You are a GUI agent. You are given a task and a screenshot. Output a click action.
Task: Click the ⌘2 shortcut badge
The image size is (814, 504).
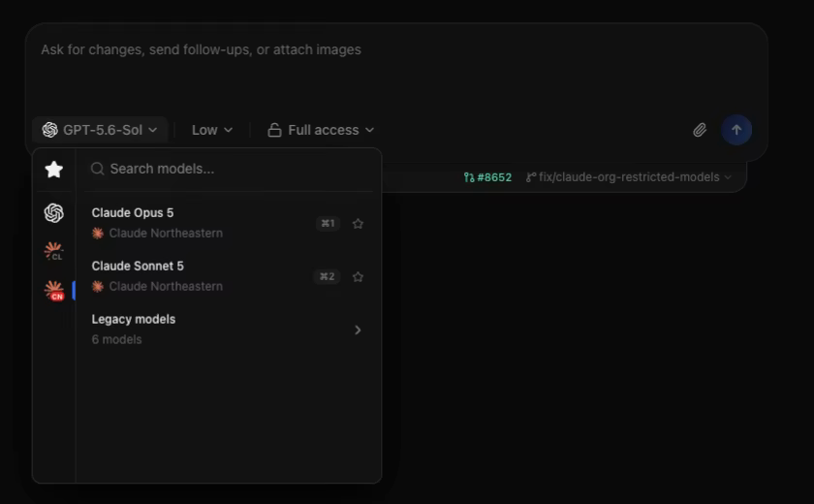tap(327, 276)
